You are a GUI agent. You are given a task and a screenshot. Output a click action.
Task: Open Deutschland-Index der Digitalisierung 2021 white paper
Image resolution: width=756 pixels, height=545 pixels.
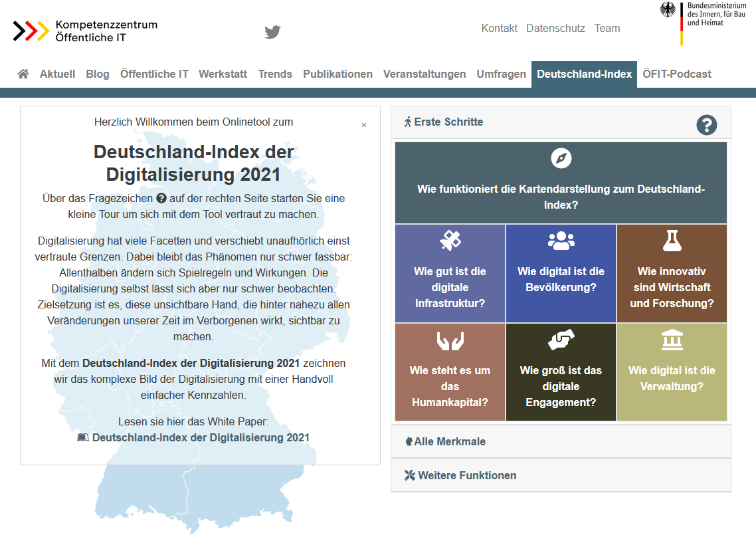(201, 437)
